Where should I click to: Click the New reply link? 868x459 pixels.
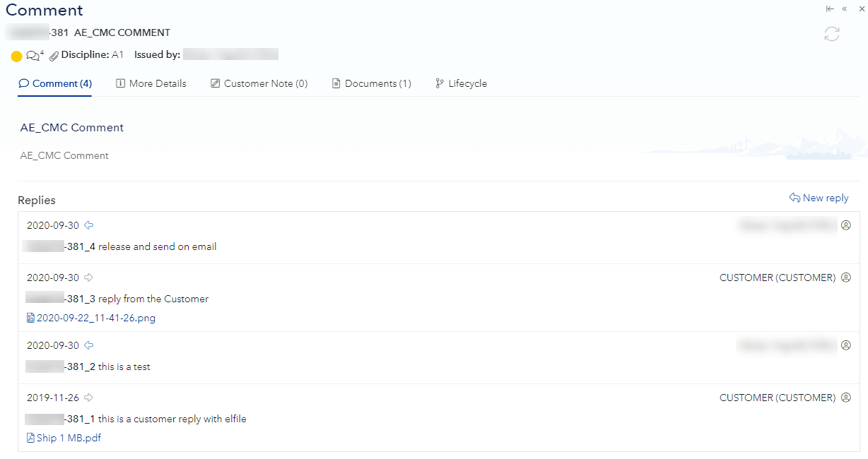coord(819,198)
